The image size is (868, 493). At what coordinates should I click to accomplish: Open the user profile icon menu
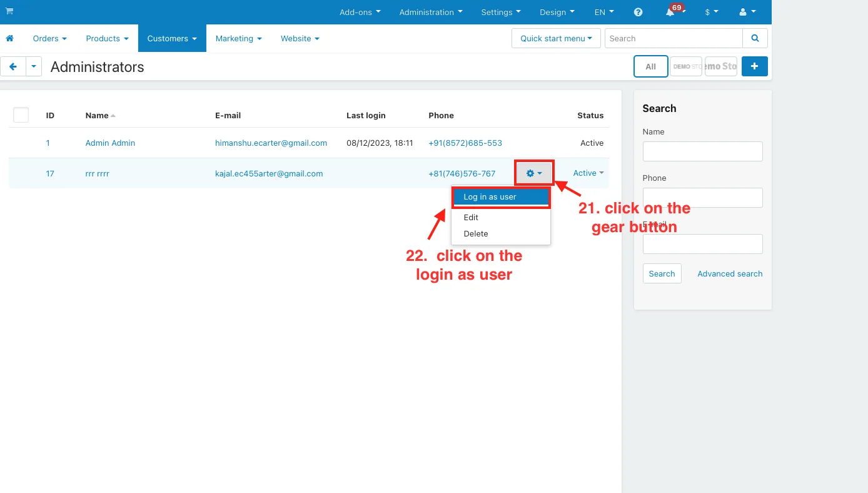(x=747, y=12)
